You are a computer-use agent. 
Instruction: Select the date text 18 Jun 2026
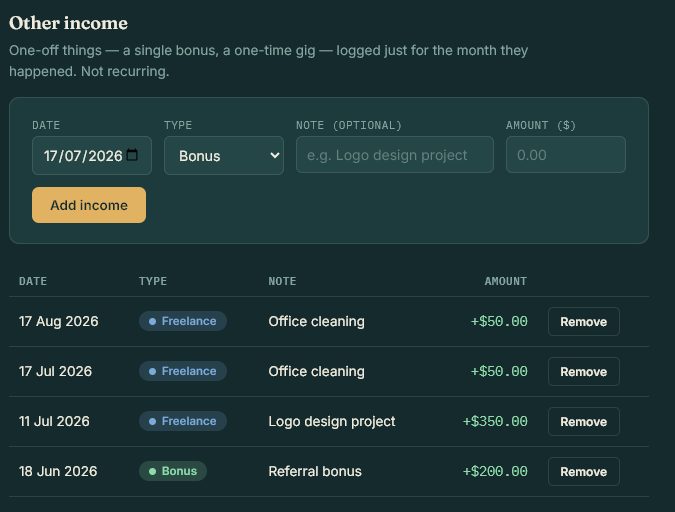coord(58,471)
